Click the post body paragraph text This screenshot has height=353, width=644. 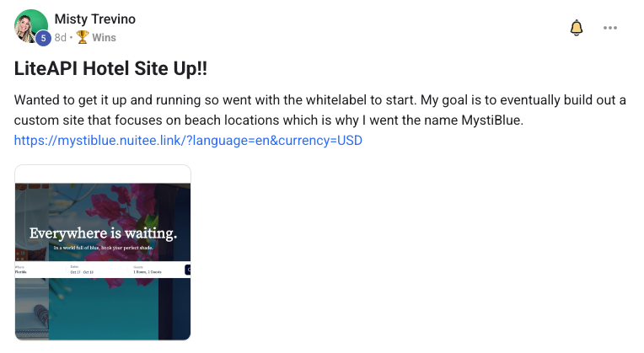tap(320, 101)
